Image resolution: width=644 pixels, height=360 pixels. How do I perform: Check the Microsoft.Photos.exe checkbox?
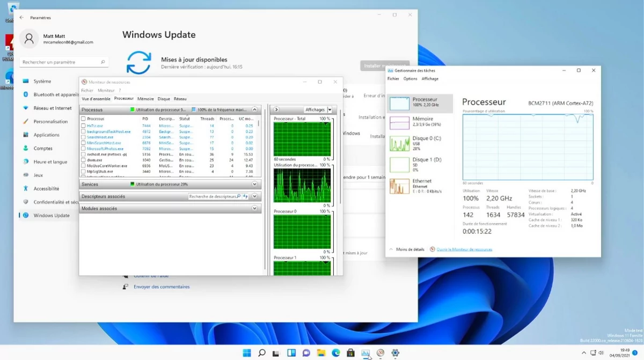click(x=83, y=149)
